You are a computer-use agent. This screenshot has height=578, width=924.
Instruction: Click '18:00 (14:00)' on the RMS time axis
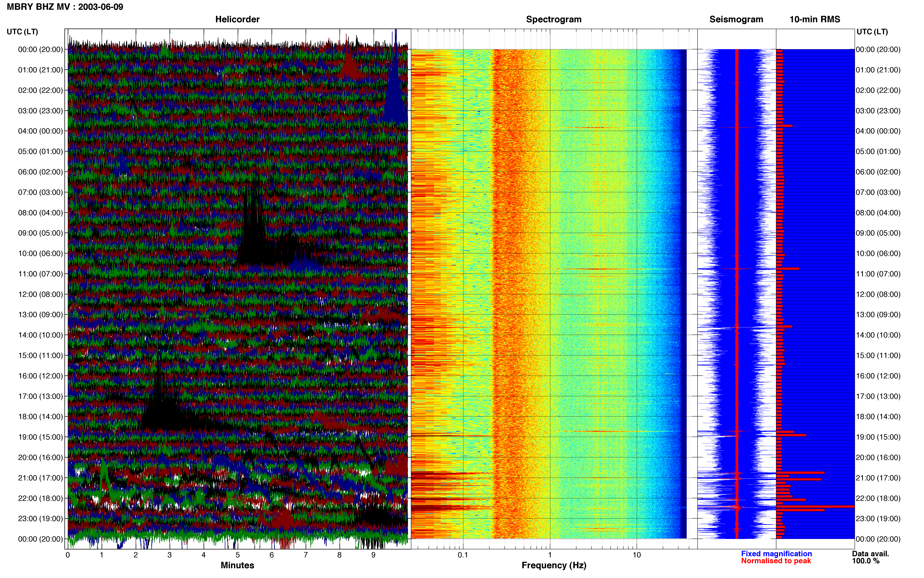(878, 417)
